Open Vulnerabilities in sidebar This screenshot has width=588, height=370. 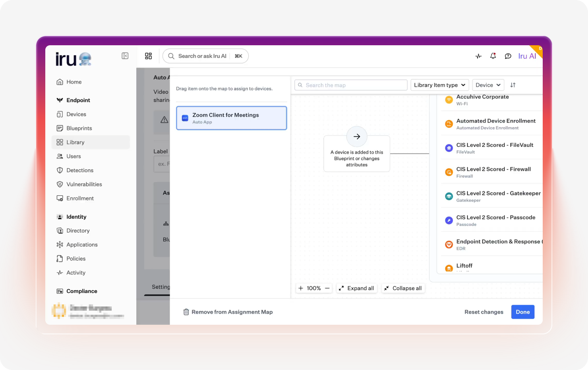pyautogui.click(x=91, y=184)
